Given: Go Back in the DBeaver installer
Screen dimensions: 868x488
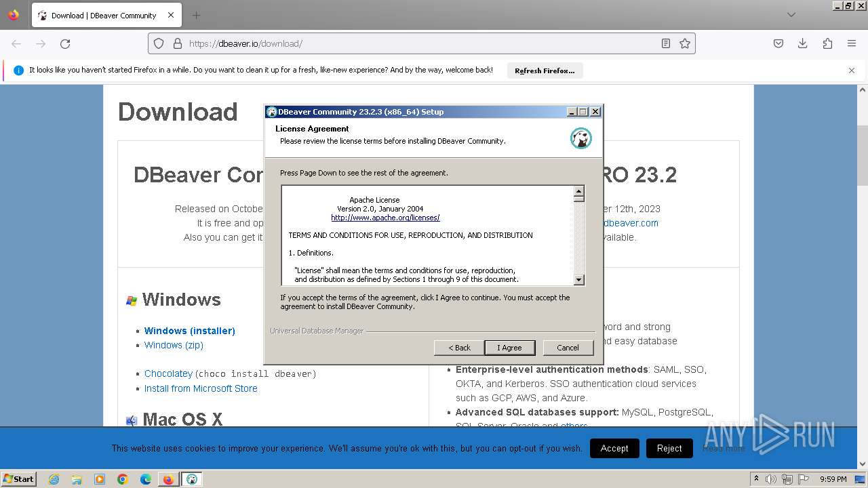Looking at the screenshot, I should pyautogui.click(x=459, y=348).
